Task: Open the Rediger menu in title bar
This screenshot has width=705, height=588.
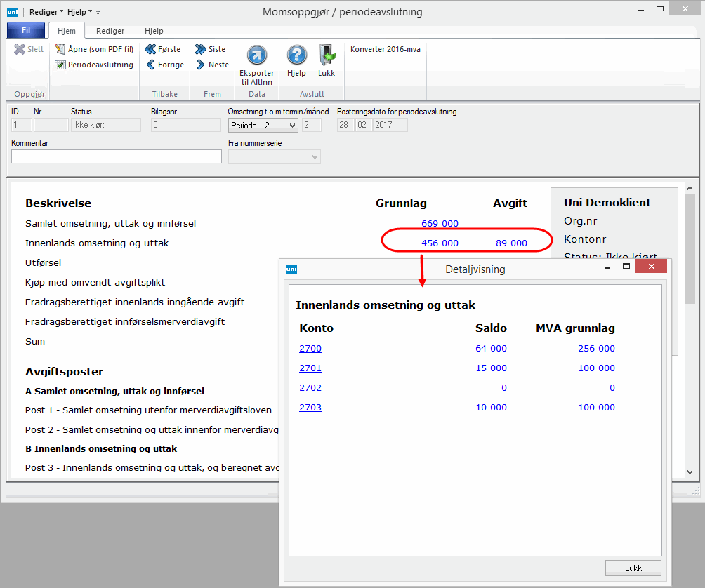Action: click(x=46, y=12)
